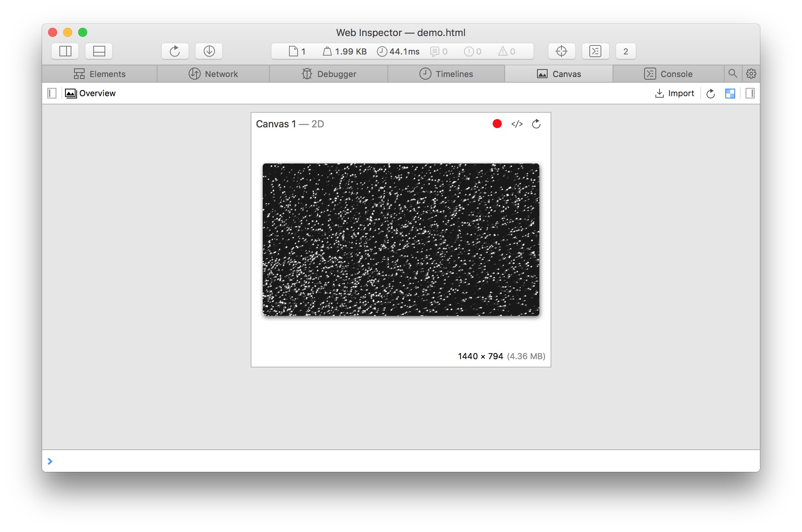Image resolution: width=802 pixels, height=532 pixels.
Task: Start recording Canvas 1 with red button
Action: point(497,124)
